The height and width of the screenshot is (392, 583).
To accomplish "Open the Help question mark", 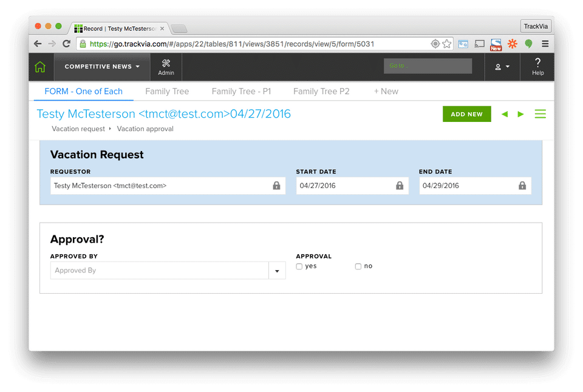I will click(537, 67).
